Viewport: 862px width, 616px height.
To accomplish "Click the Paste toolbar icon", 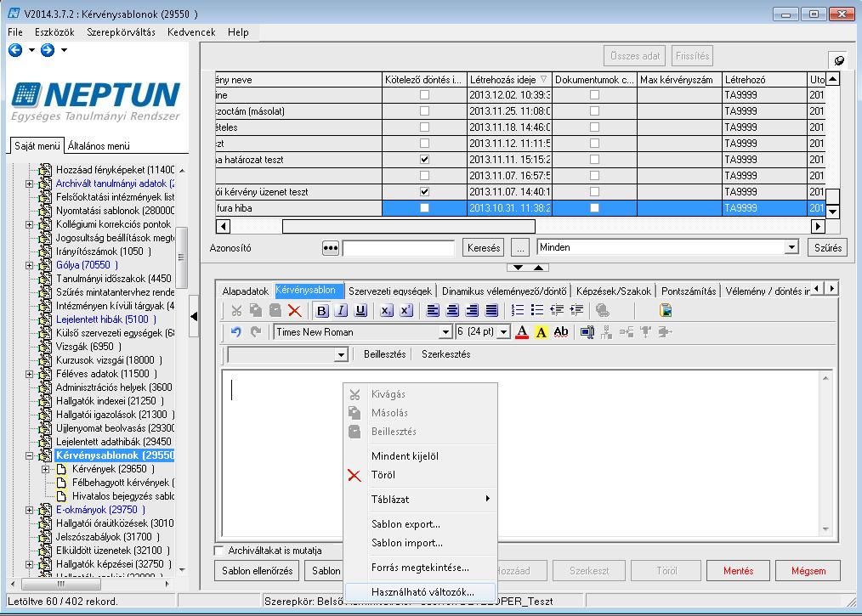I will [275, 310].
